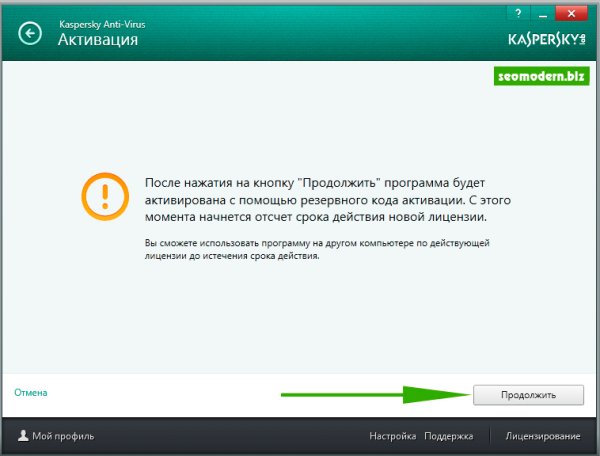600x456 pixels.
Task: Close the Kaspersky activation window
Action: (x=571, y=13)
